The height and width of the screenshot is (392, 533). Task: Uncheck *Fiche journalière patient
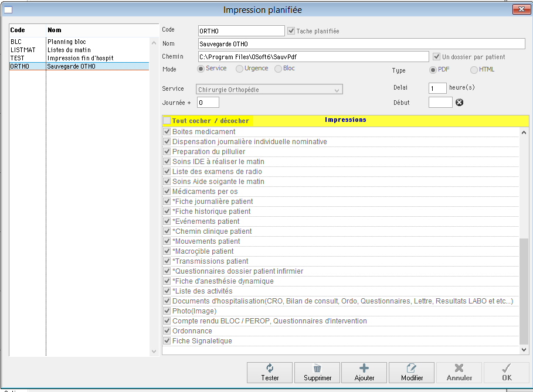click(x=167, y=201)
